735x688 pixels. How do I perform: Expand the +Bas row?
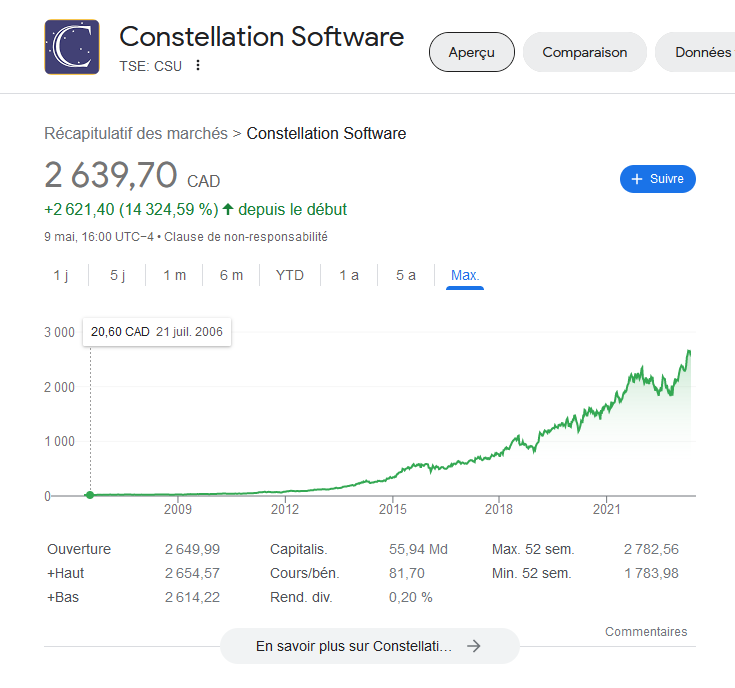(65, 597)
